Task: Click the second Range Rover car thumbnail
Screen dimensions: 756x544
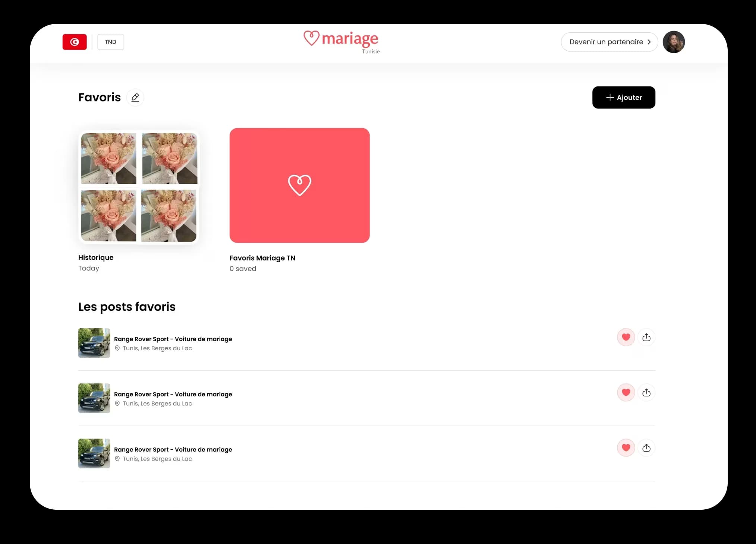Action: 94,398
